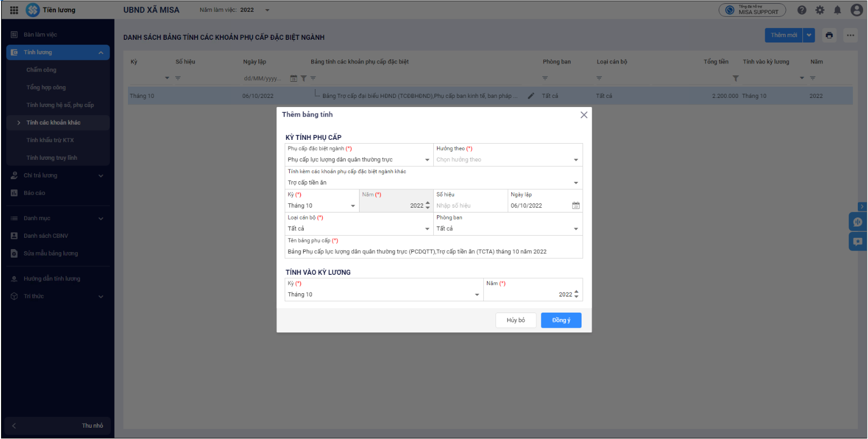Viewport: 868px width, 439px height.
Task: Click the funnel filter icon for Tổng tiền
Action: 736,79
